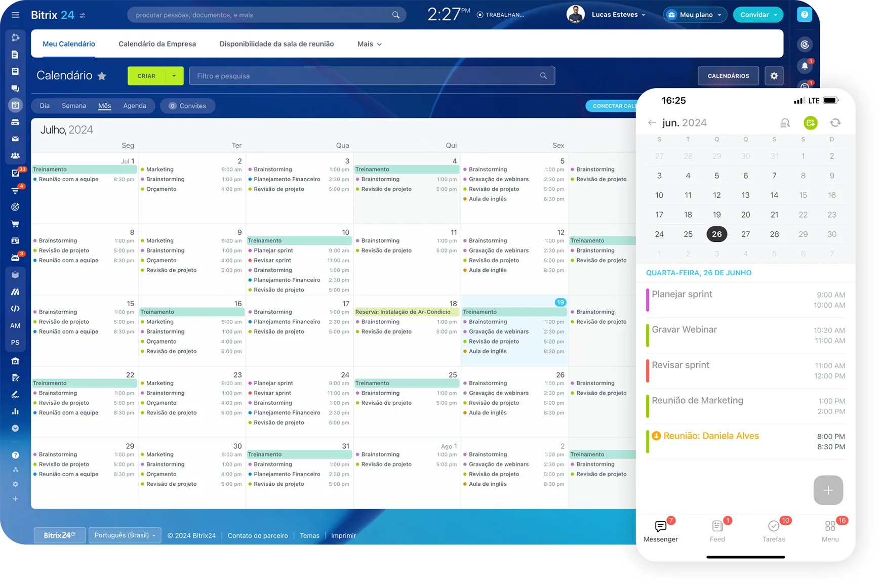Viewport: 882px width, 588px height.
Task: Switch calendar to Agenda view
Action: pyautogui.click(x=135, y=106)
